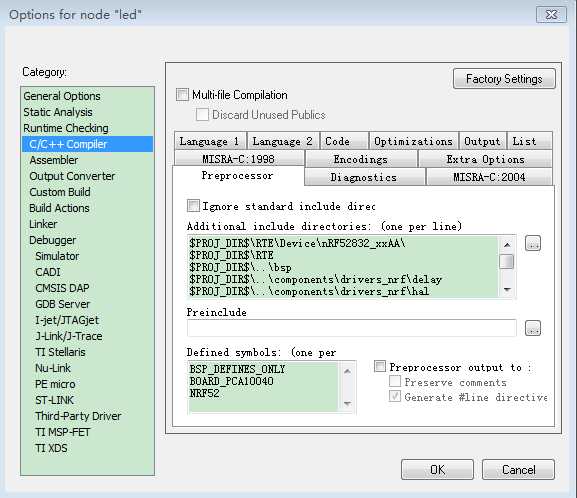This screenshot has height=498, width=577.
Task: Toggle Generate #line directives checkbox
Action: point(395,396)
